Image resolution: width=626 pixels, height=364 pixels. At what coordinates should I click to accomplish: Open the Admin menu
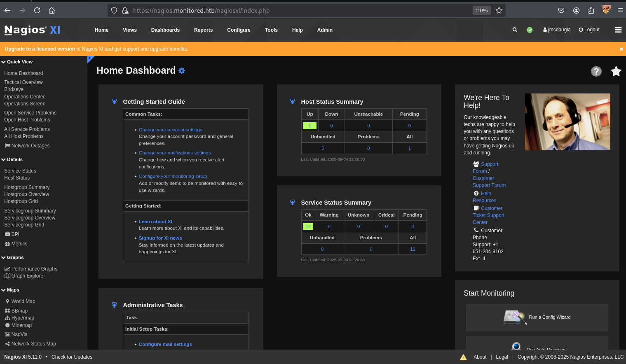click(325, 30)
